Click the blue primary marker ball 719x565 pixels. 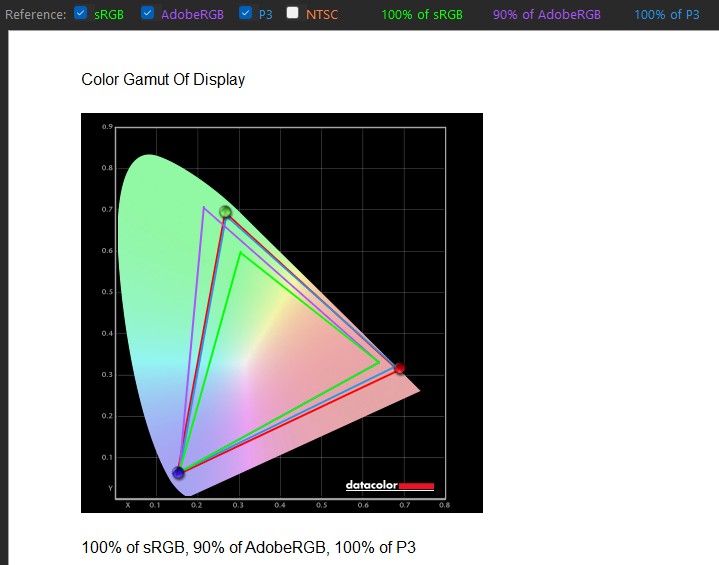click(x=178, y=472)
